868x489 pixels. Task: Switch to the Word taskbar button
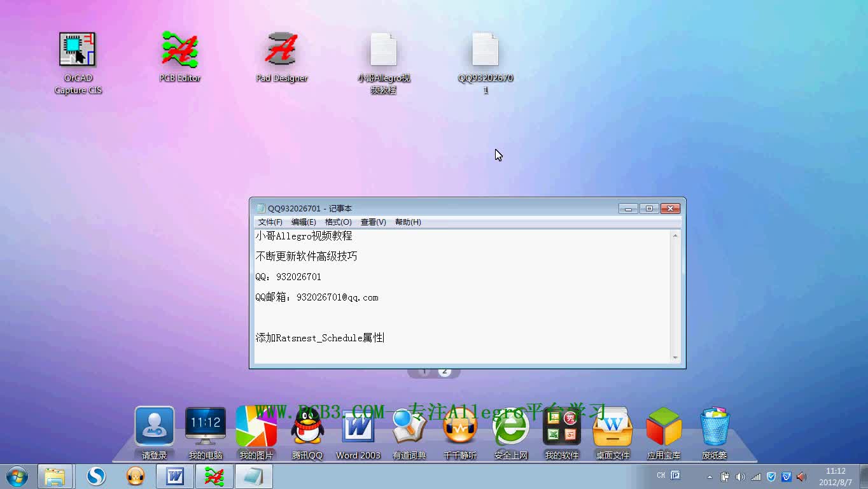click(x=175, y=476)
